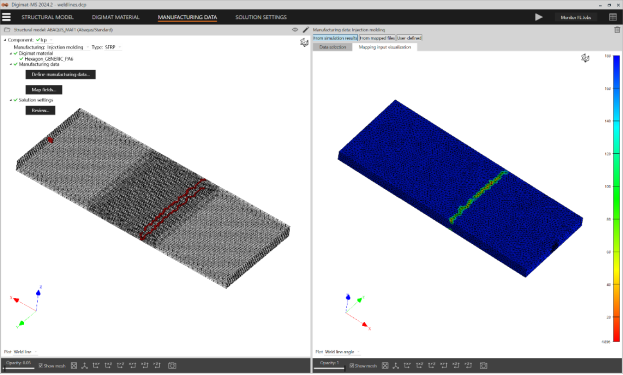The width and height of the screenshot is (623, 375).
Task: Open left viewport Plot dropdown 'Weld line'
Action: pyautogui.click(x=25, y=352)
